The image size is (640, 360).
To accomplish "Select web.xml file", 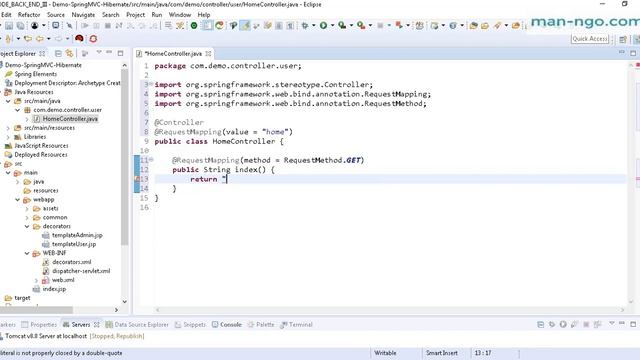I will pos(63,280).
